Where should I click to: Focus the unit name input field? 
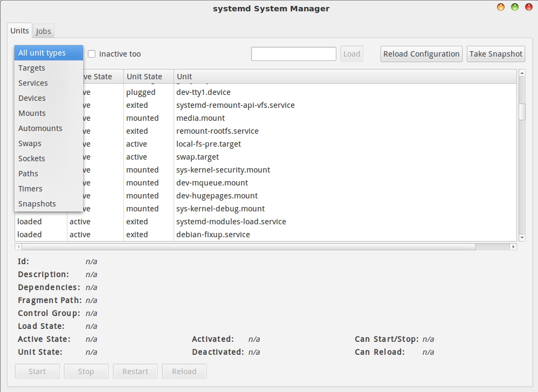point(294,54)
